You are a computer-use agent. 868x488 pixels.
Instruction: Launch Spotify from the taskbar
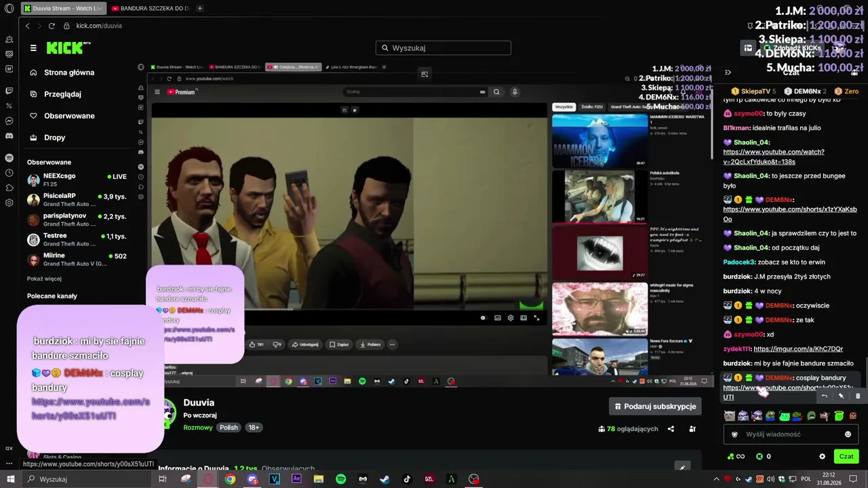pyautogui.click(x=341, y=479)
